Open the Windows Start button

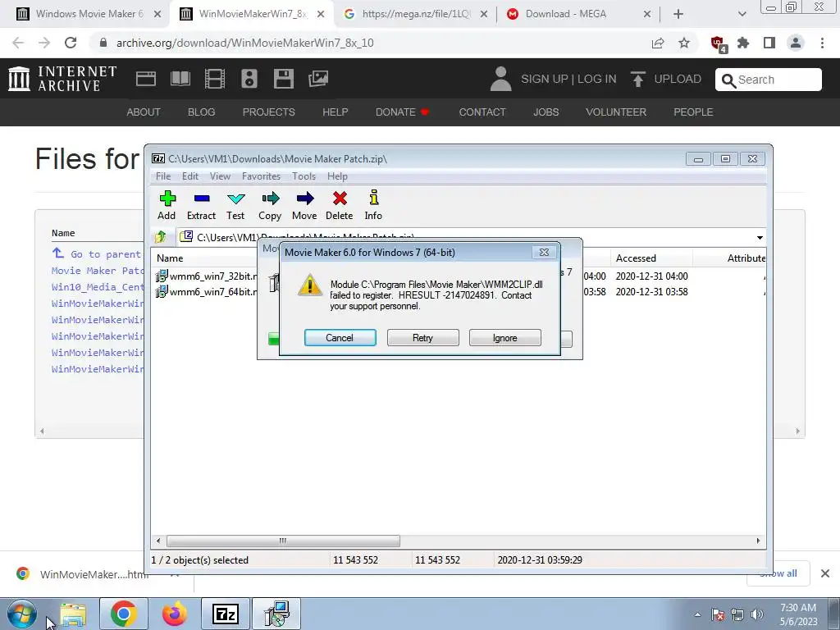[x=22, y=614]
